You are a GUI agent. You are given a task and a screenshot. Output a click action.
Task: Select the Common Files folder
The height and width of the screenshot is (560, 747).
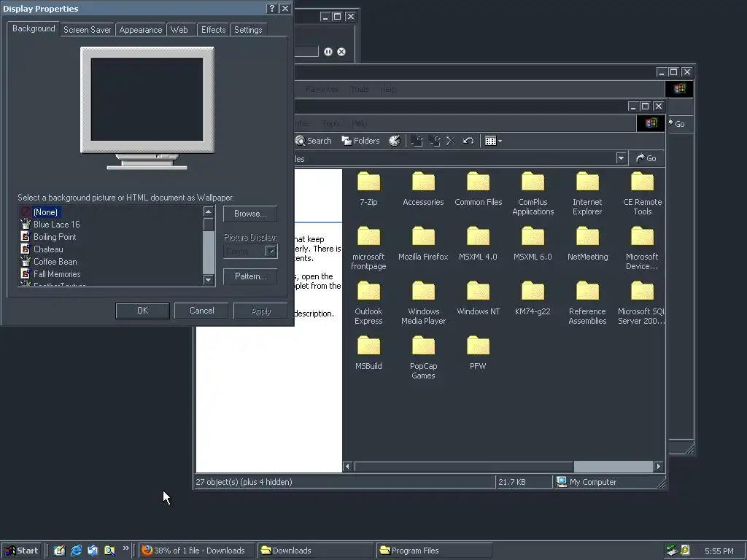[479, 189]
